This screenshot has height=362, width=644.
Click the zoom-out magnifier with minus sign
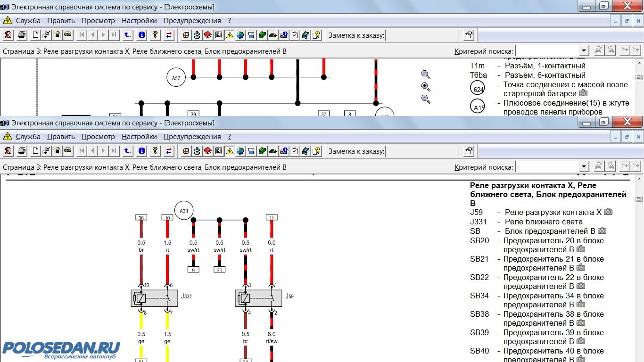coord(426,99)
